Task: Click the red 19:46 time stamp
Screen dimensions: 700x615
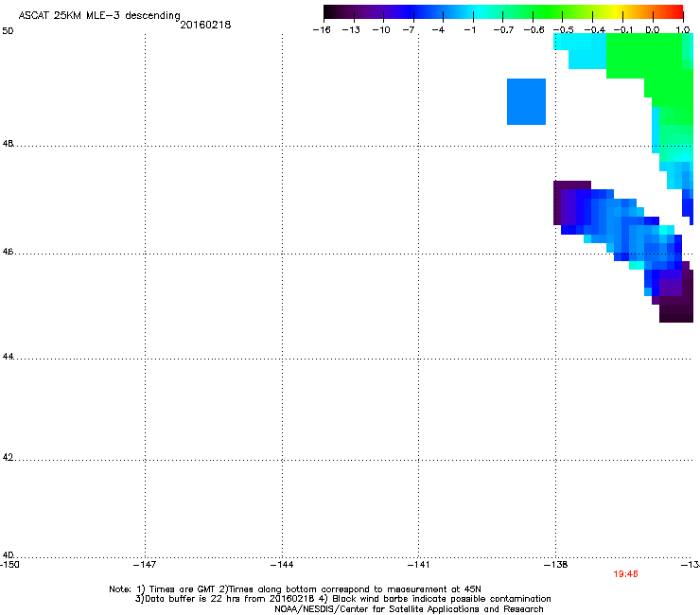Action: tap(625, 574)
